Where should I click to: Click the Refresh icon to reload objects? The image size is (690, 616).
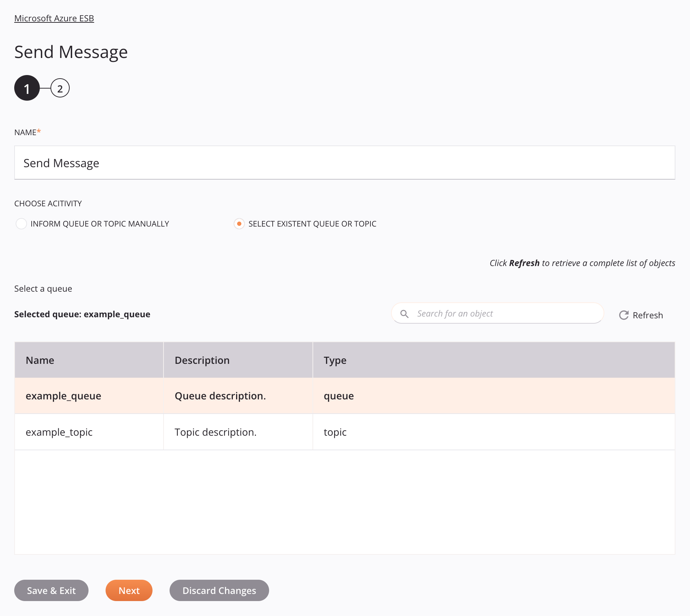624,315
